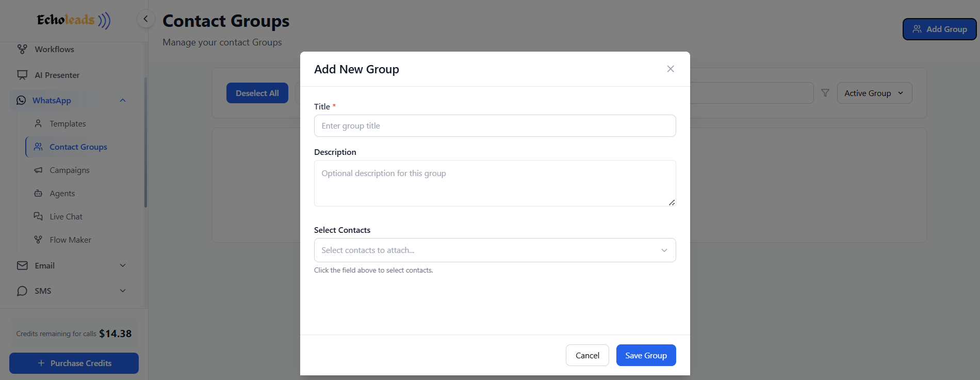Click the filter funnel icon

pos(826,92)
